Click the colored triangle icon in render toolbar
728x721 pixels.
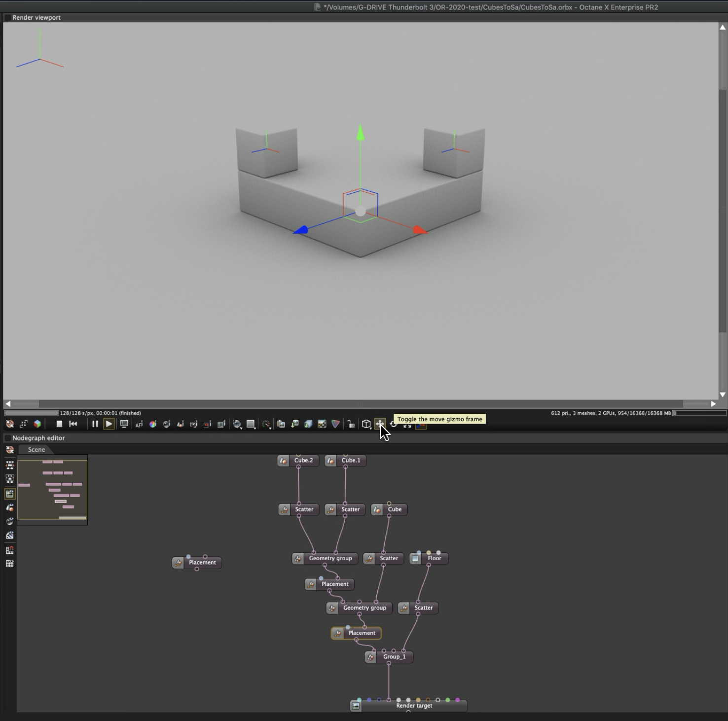(336, 424)
